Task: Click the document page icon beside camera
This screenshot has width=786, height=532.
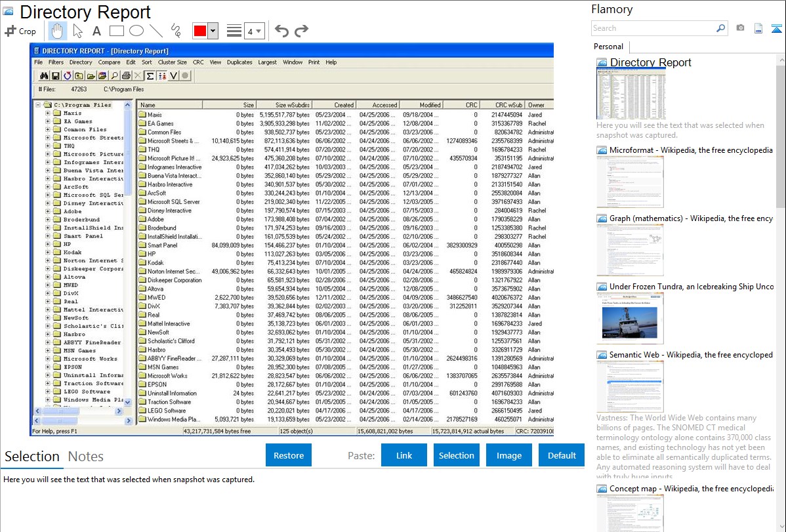Action: click(758, 28)
